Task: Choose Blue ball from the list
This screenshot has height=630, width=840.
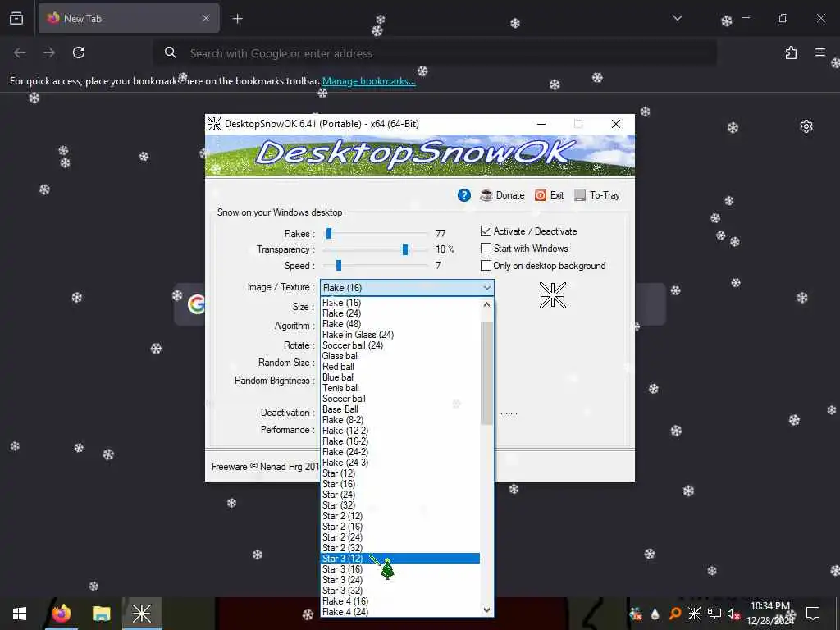Action: [400, 377]
